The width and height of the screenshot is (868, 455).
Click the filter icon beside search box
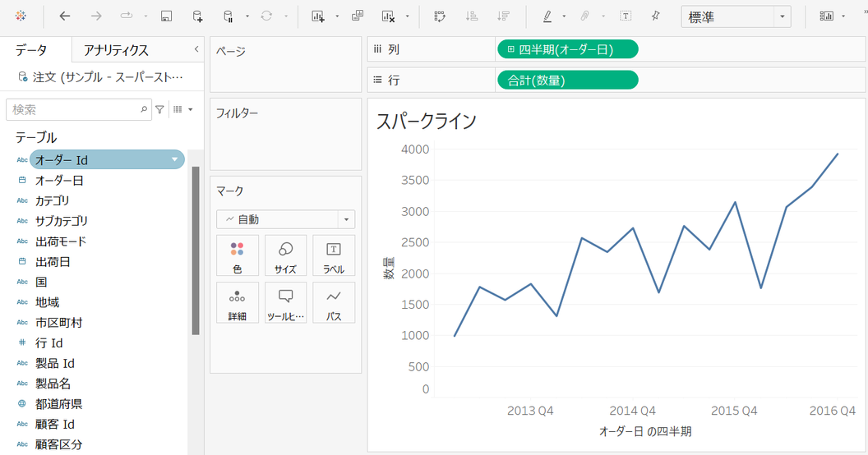pos(159,109)
